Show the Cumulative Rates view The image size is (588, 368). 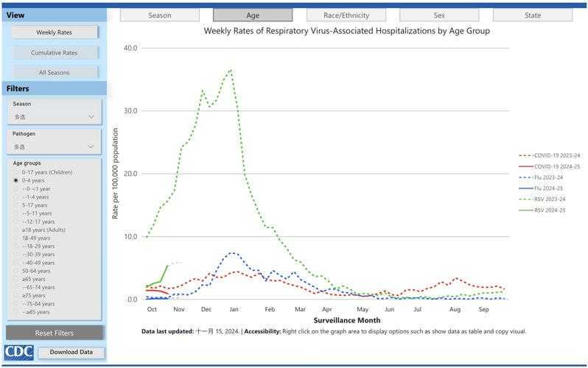55,52
